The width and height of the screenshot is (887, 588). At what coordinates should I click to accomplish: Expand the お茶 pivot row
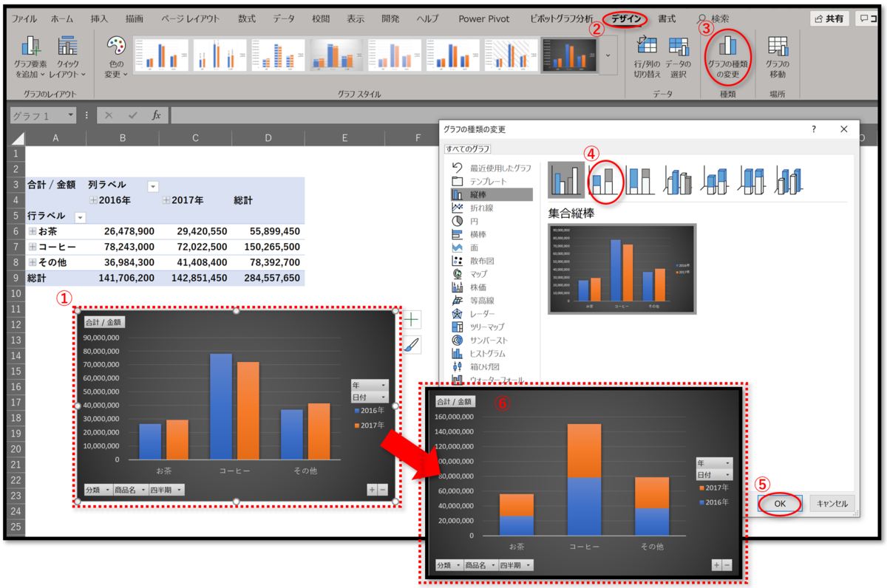(x=33, y=231)
